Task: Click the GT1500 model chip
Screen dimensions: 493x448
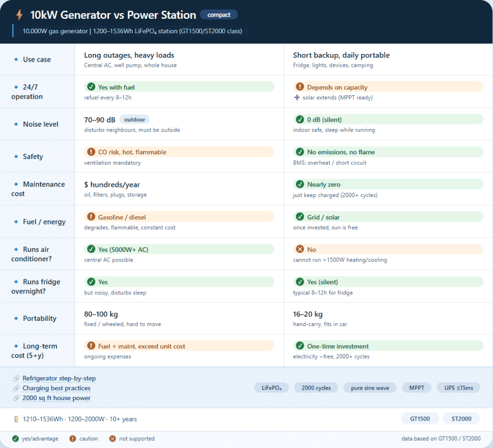Action: tap(420, 419)
